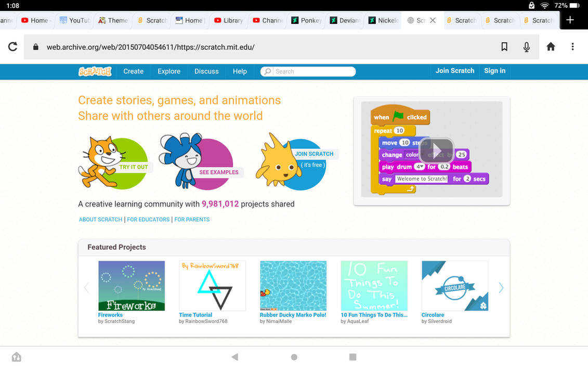The image size is (588, 368).
Task: Click the TRY IT OUT cat button
Action: point(113,162)
